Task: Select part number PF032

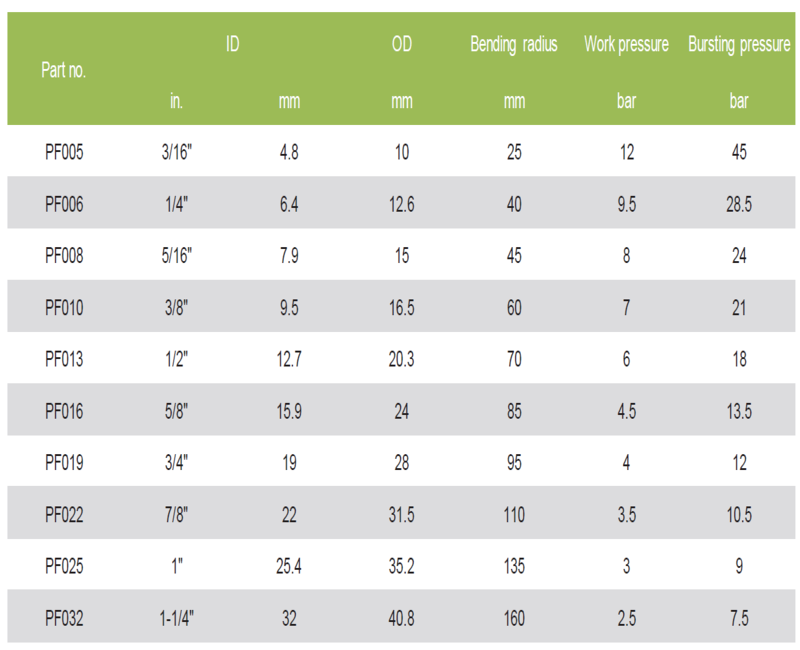Action: pyautogui.click(x=64, y=619)
